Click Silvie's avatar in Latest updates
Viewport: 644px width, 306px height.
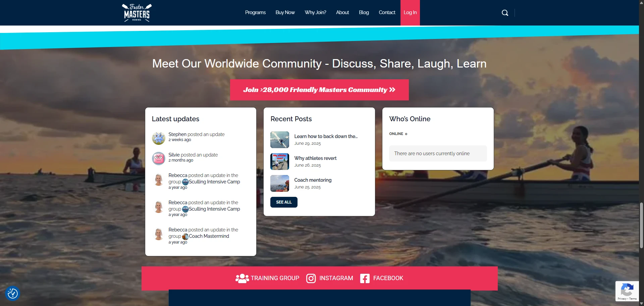[x=158, y=158]
